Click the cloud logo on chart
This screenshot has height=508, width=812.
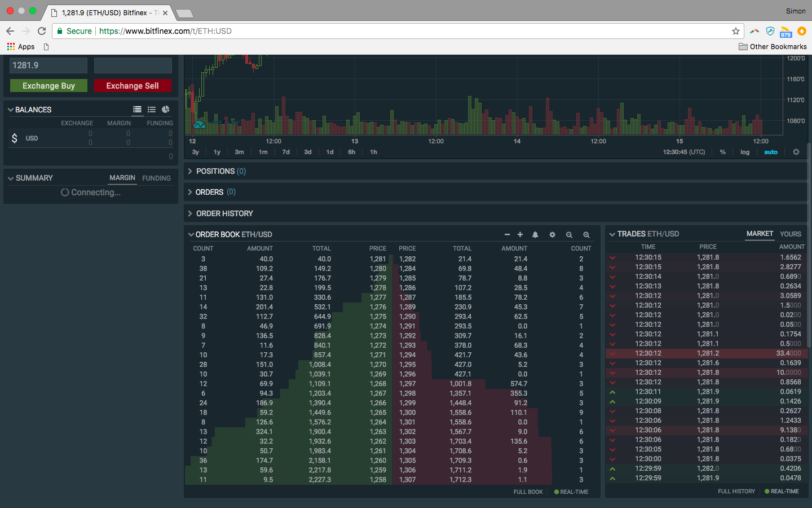click(199, 124)
